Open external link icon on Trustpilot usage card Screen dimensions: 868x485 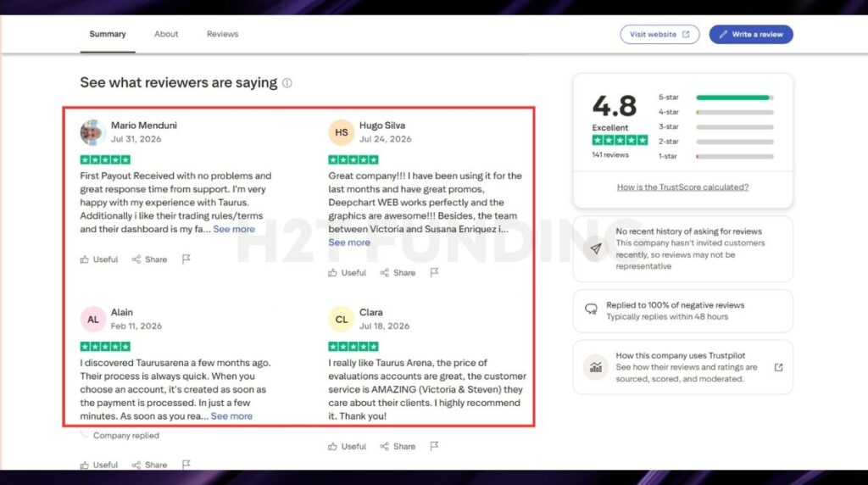point(778,367)
